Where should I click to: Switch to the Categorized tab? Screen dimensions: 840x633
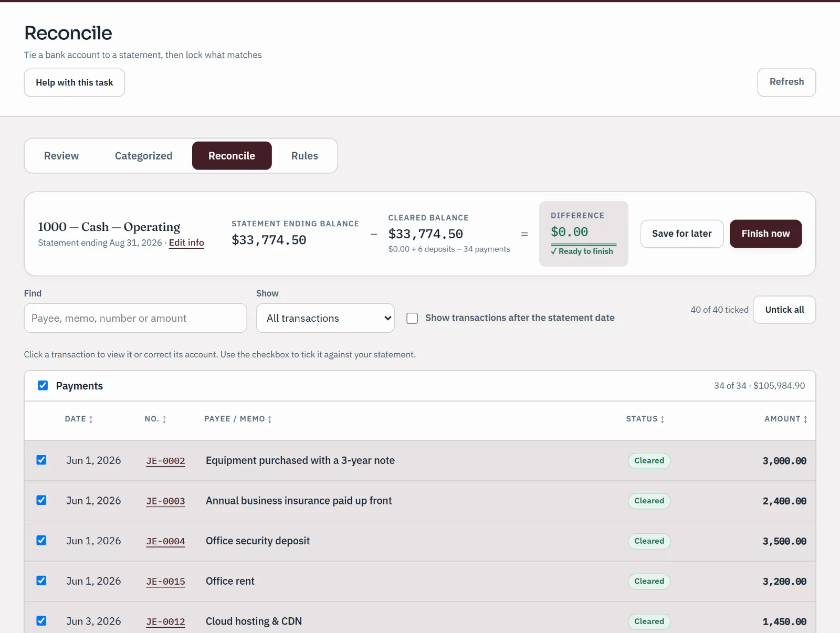(143, 156)
